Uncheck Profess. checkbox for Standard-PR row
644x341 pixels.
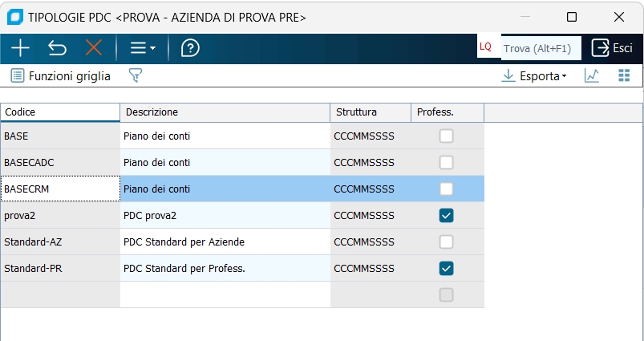447,268
